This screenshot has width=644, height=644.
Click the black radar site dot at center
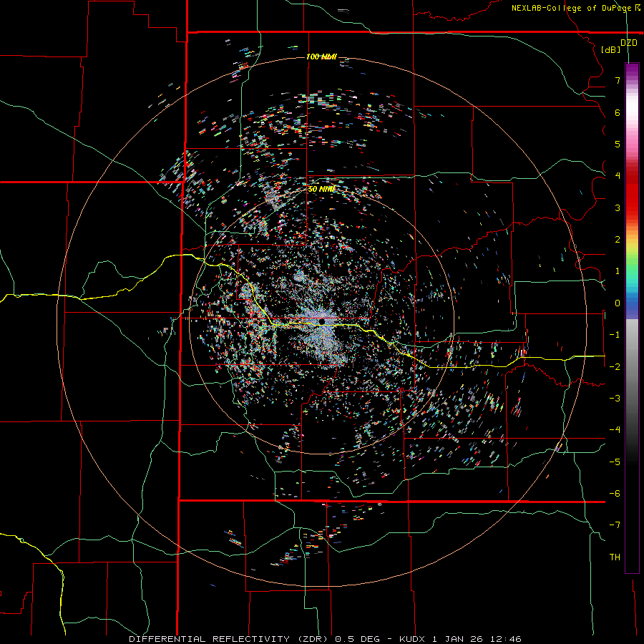pyautogui.click(x=322, y=321)
